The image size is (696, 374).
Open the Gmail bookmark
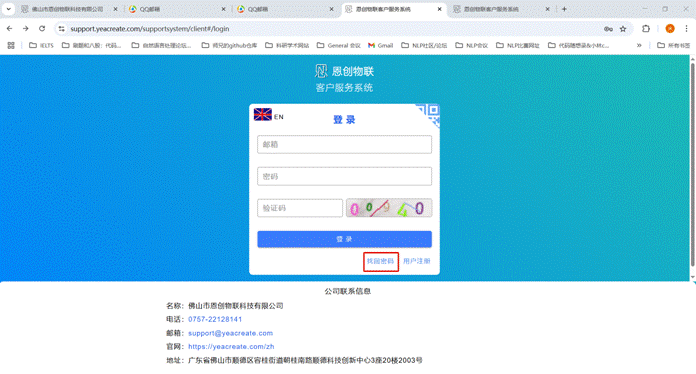coord(381,45)
